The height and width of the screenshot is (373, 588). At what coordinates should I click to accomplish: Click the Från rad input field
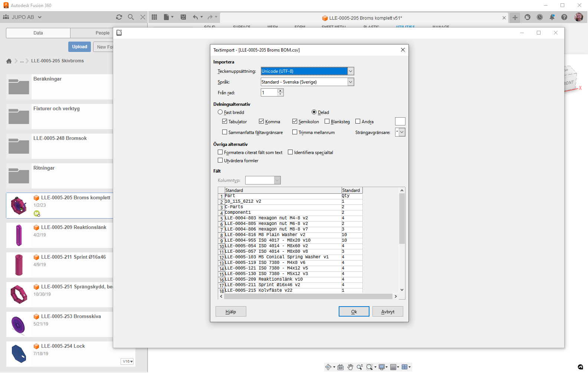point(269,93)
